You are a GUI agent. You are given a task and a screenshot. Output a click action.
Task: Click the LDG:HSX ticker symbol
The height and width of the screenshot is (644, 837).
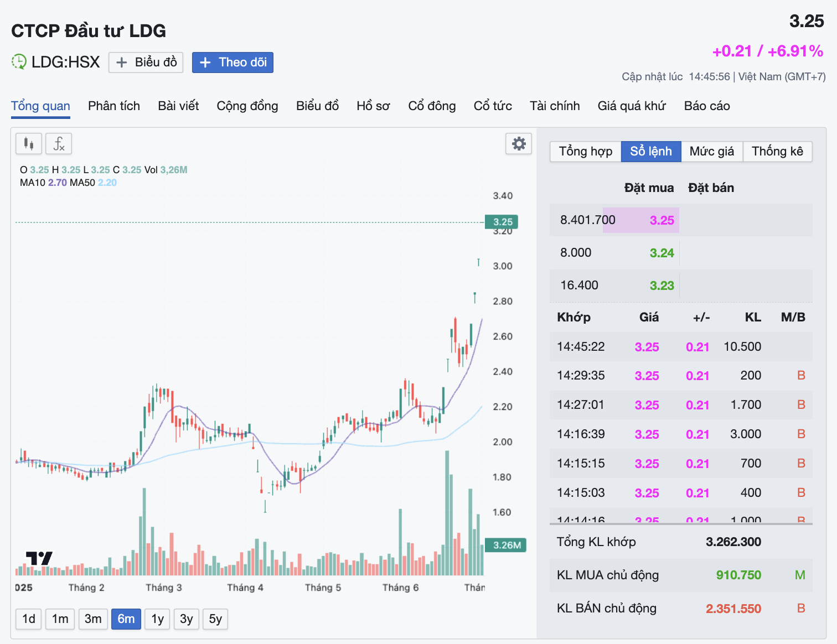click(65, 62)
